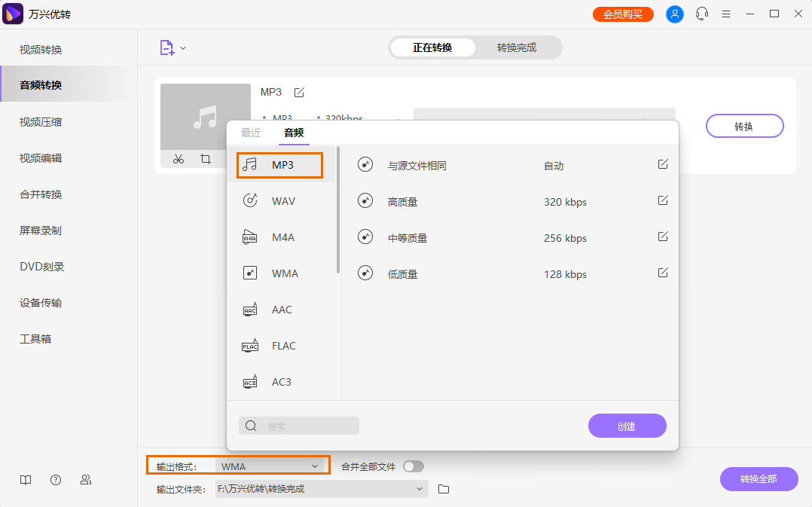Select WAV format in list
The height and width of the screenshot is (507, 812).
282,201
